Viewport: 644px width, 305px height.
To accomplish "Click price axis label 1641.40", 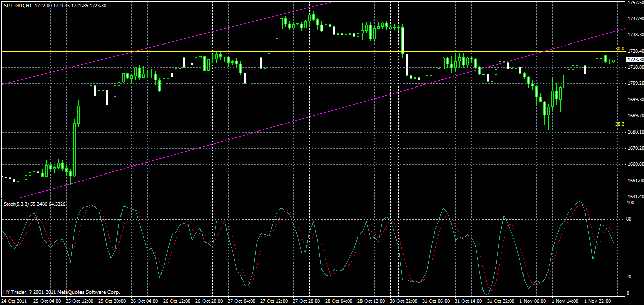I will (x=636, y=197).
